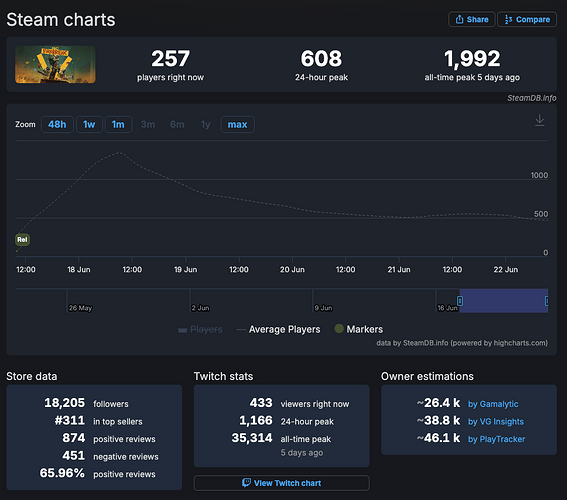This screenshot has width=567, height=500.
Task: Click the ~38.8 k owner estimate
Action: coord(439,420)
